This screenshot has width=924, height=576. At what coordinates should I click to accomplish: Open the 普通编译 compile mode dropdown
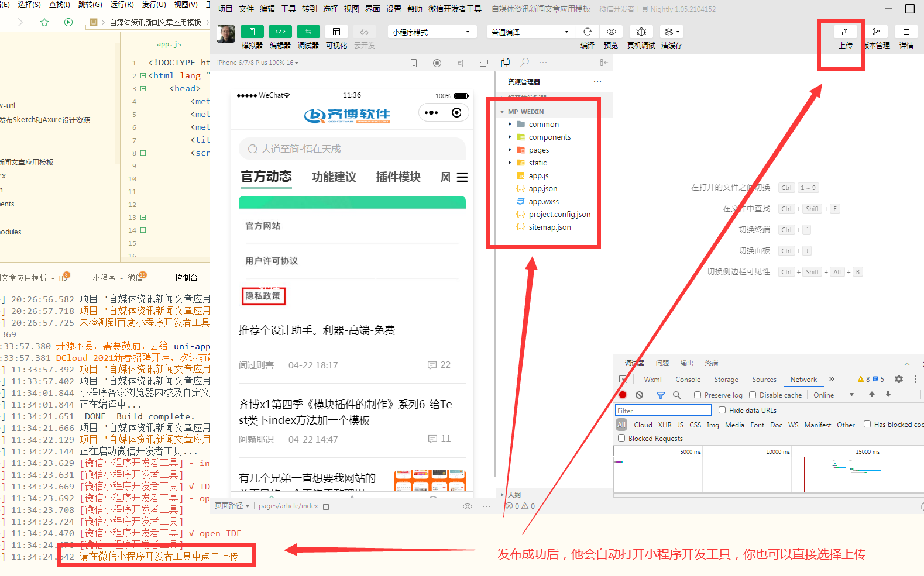531,32
